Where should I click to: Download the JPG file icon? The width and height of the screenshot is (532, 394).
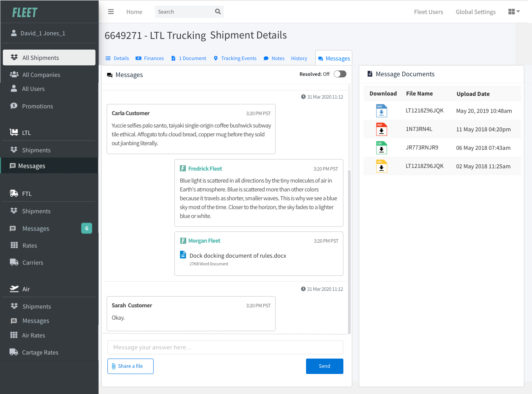[x=381, y=166]
